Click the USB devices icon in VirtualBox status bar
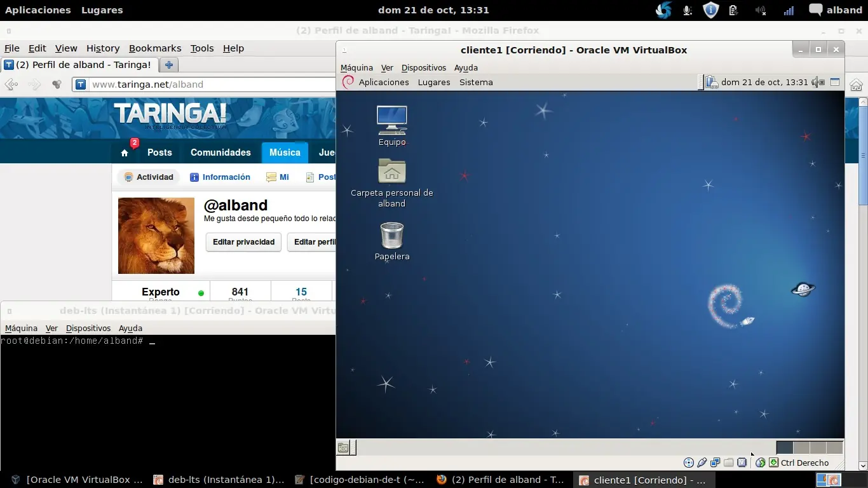The height and width of the screenshot is (488, 868). tap(702, 463)
